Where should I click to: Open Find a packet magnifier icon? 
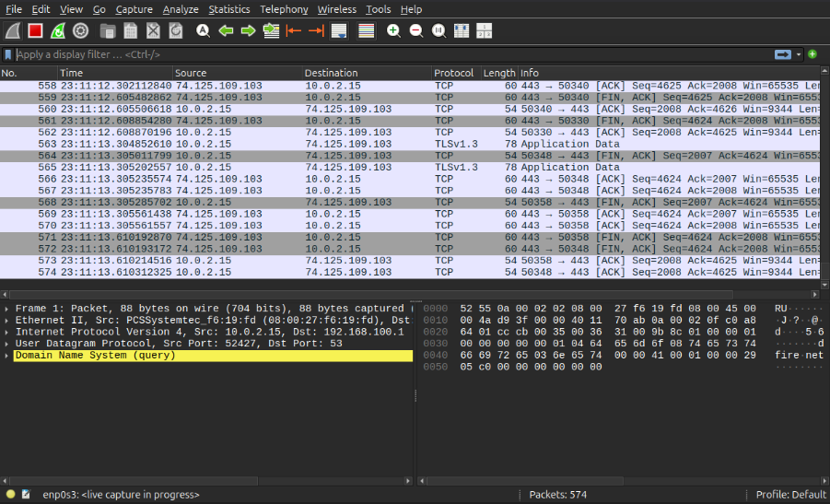(203, 31)
